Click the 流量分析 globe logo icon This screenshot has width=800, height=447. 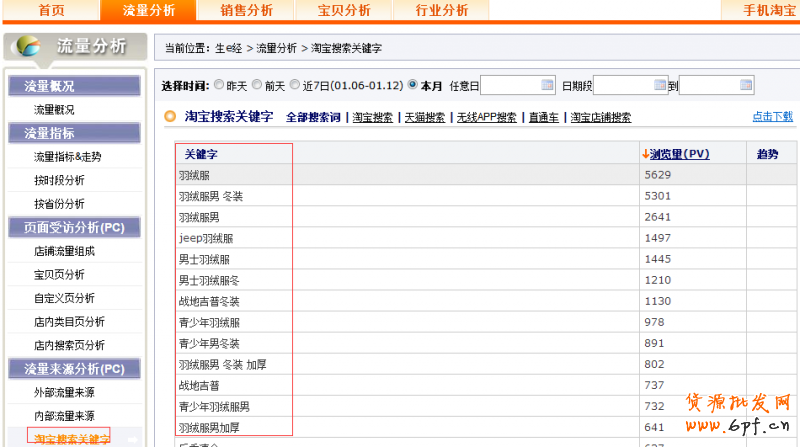pyautogui.click(x=29, y=47)
